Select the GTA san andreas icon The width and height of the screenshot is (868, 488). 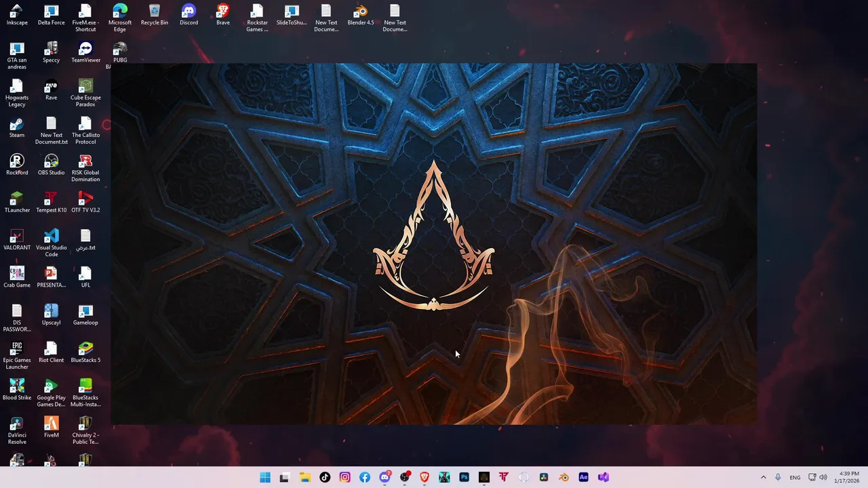(x=17, y=56)
